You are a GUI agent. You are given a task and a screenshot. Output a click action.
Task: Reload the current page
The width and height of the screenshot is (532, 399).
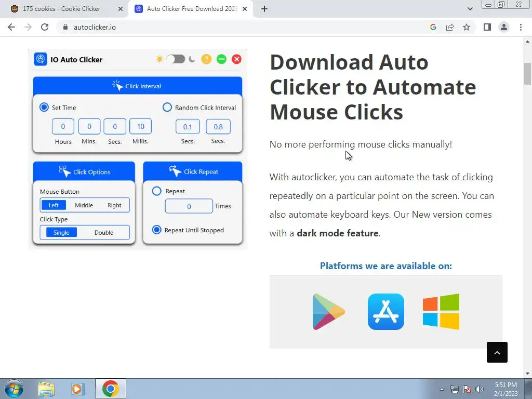pyautogui.click(x=45, y=27)
